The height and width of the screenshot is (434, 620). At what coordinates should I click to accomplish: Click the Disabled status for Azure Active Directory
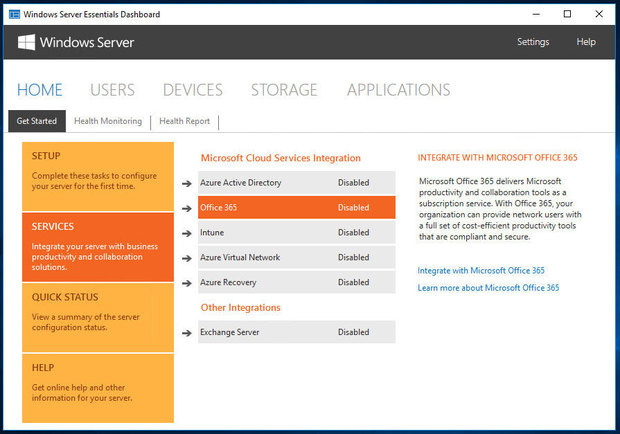[353, 183]
